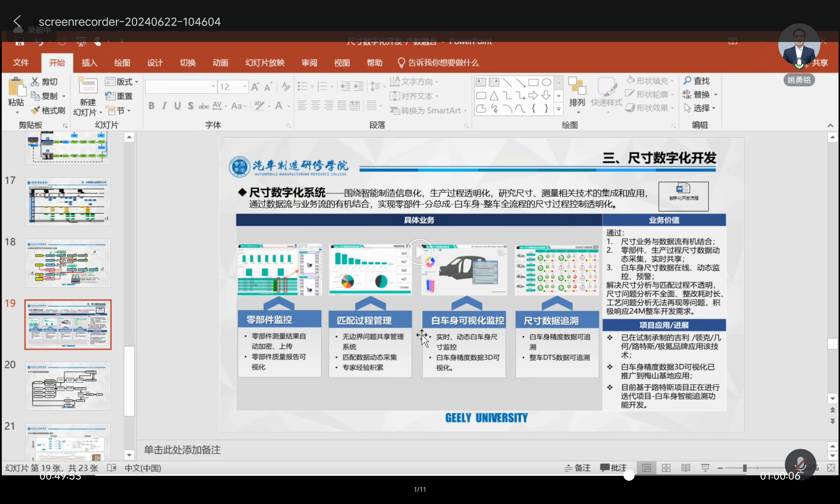Select the oval shape in gallery

[x=546, y=82]
